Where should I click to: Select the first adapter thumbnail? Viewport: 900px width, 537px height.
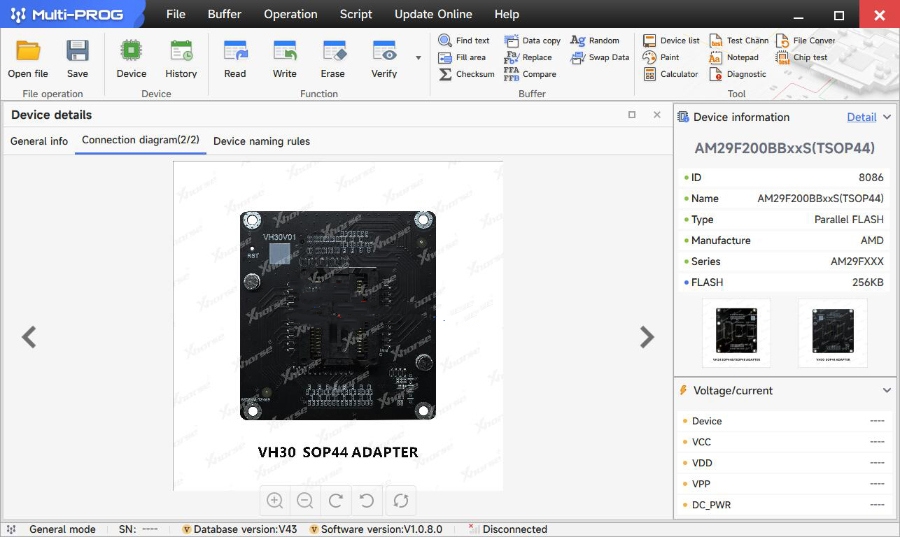tap(736, 333)
